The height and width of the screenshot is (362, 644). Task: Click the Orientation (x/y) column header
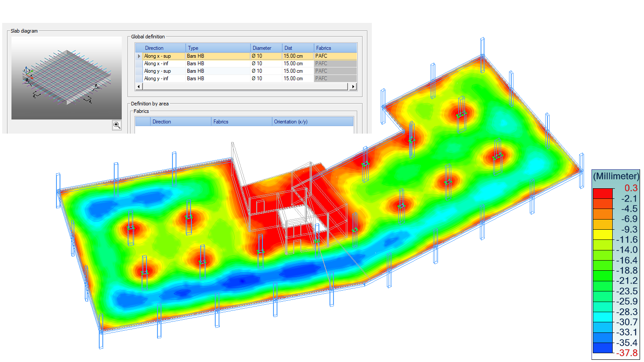point(313,122)
